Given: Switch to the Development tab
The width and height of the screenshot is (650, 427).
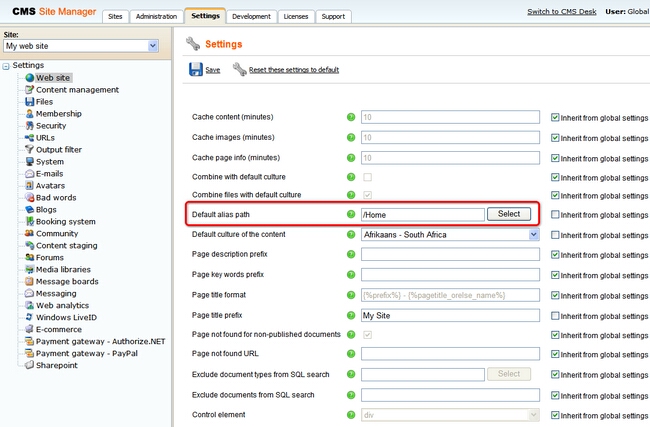Looking at the screenshot, I should (250, 17).
